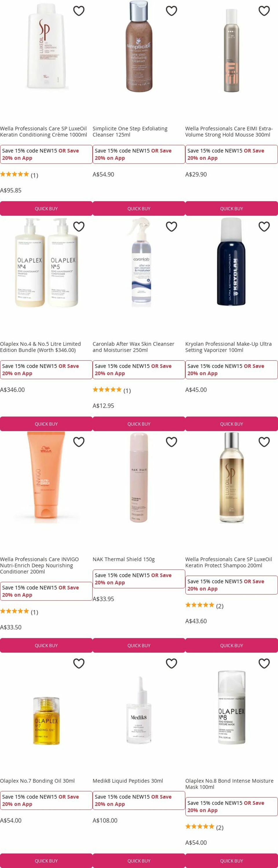Save Olaplex No.4 & No.5 bundle via heart
Viewport: 278px width, 868px height.
[78, 227]
